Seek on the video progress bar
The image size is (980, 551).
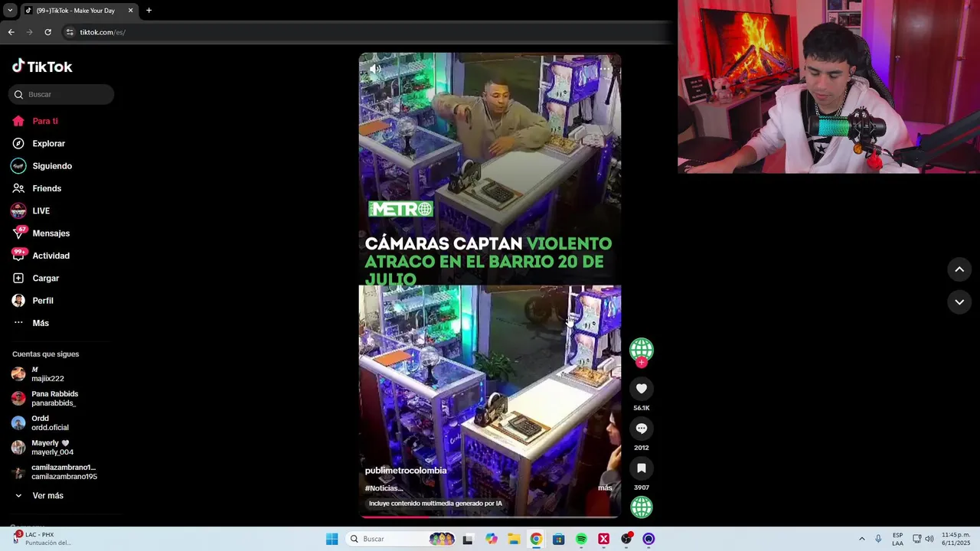pyautogui.click(x=490, y=517)
